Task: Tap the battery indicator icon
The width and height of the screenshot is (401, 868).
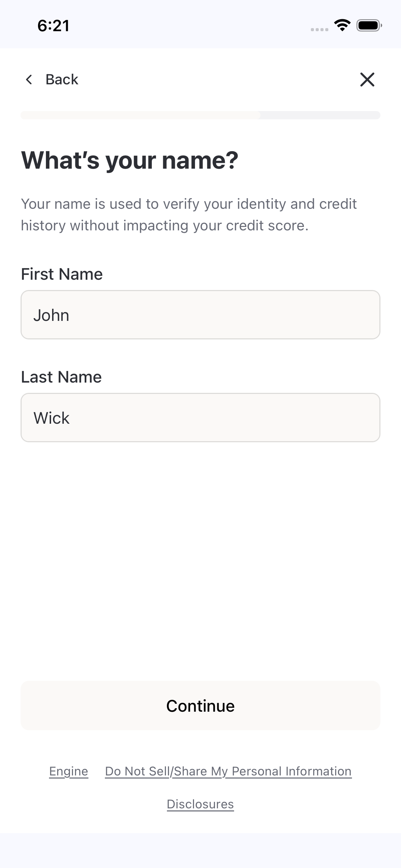Action: [x=369, y=25]
